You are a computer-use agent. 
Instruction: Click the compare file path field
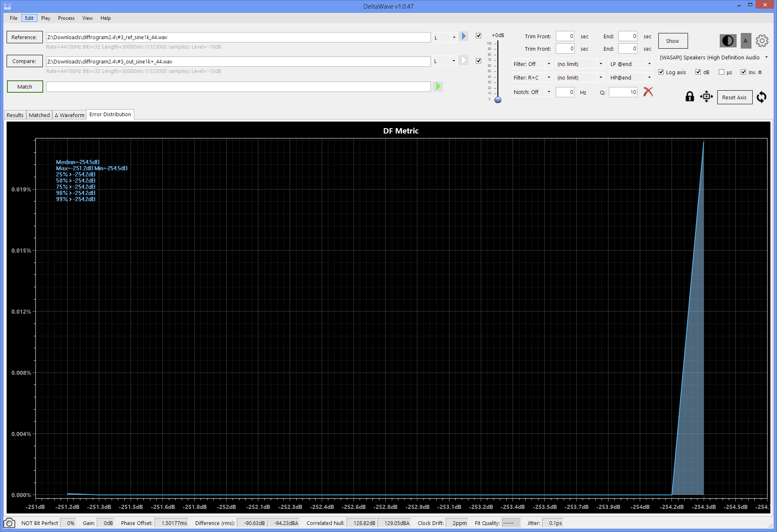click(x=238, y=61)
